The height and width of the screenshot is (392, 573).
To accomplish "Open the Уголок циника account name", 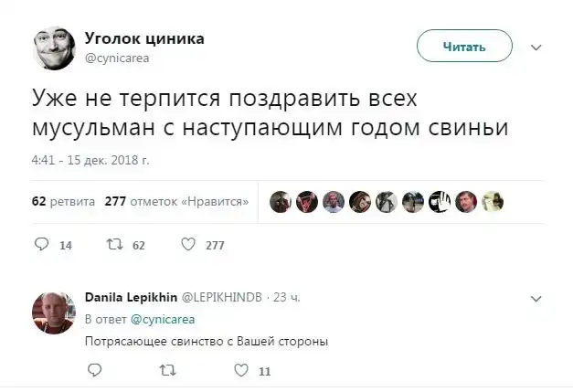I will pyautogui.click(x=144, y=38).
